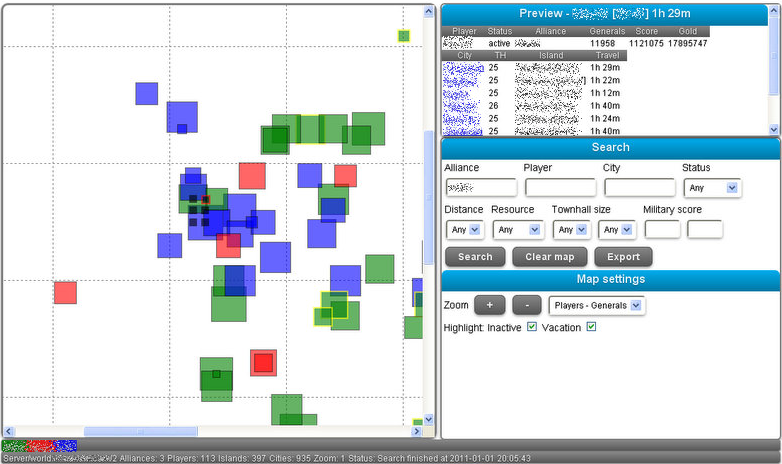Select the red city square with pink border

[x=263, y=362]
